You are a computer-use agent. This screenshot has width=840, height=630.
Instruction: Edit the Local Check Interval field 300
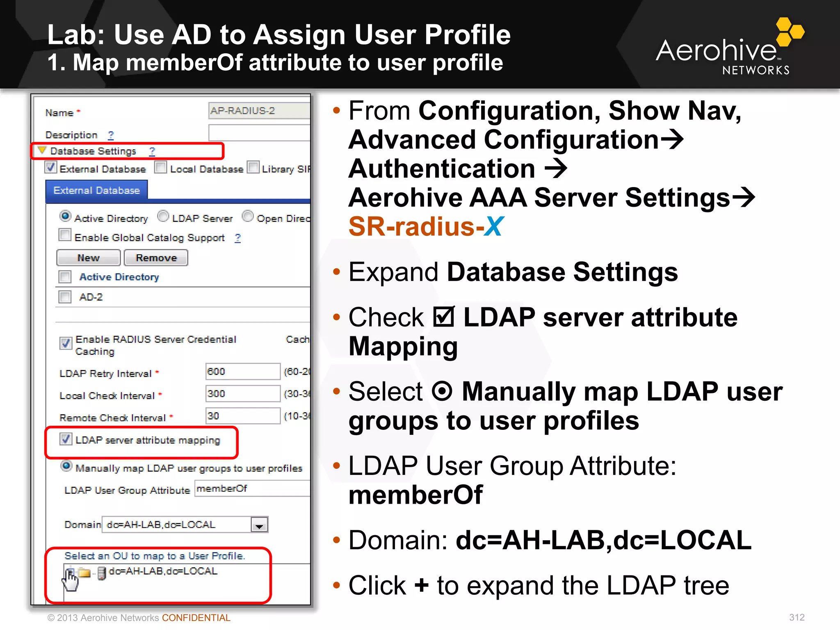point(243,394)
